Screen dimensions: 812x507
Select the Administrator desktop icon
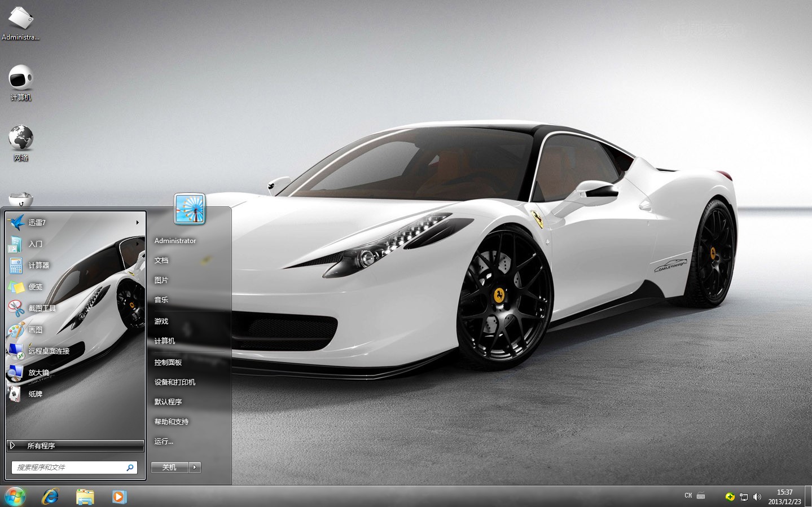(x=21, y=24)
